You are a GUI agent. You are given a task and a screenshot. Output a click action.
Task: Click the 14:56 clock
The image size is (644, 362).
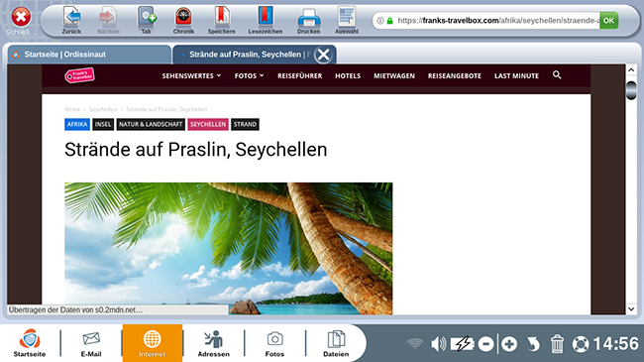pyautogui.click(x=615, y=344)
